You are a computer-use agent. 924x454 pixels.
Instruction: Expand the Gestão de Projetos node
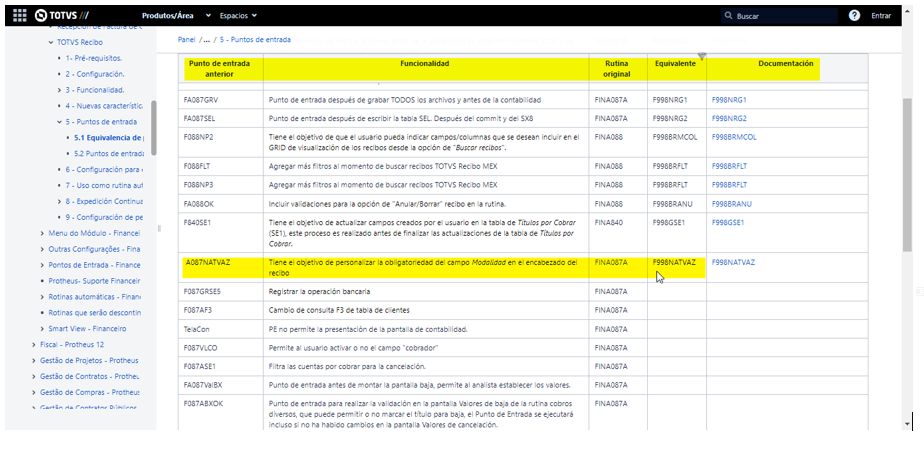pos(34,360)
